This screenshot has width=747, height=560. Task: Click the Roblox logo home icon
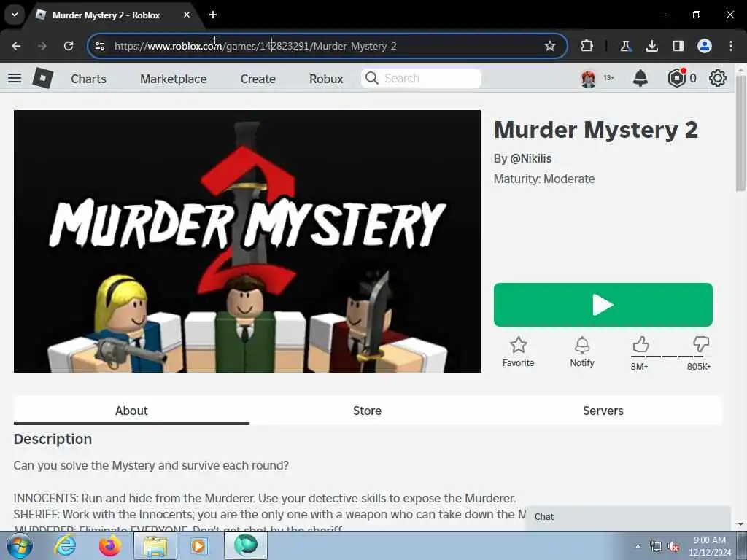42,78
